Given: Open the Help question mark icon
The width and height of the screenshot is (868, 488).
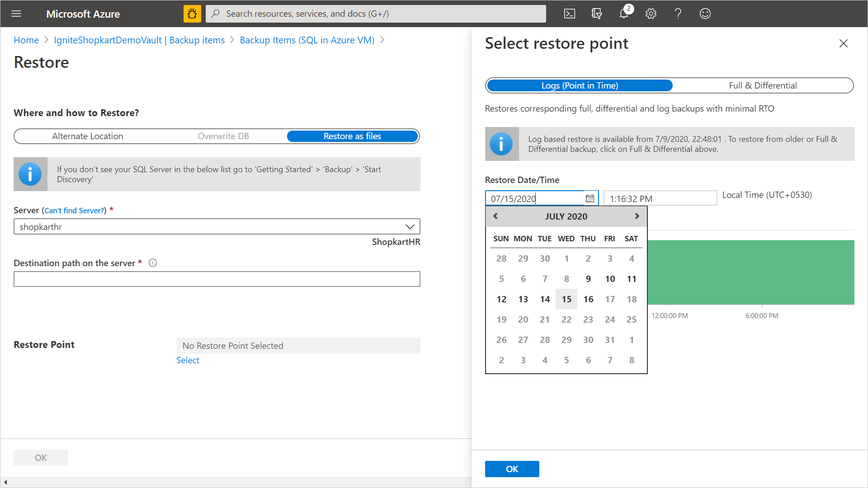Looking at the screenshot, I should point(678,14).
